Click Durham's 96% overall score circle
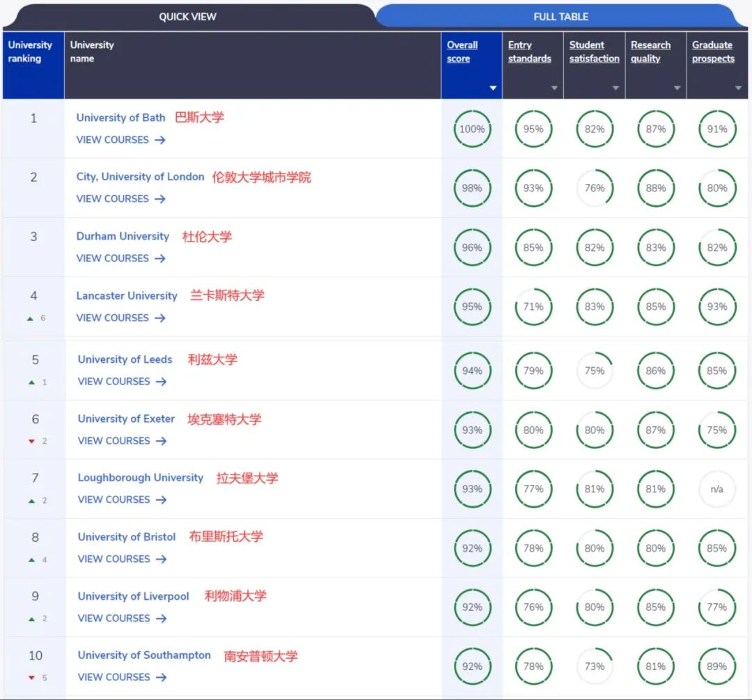The width and height of the screenshot is (752, 700). 472,247
